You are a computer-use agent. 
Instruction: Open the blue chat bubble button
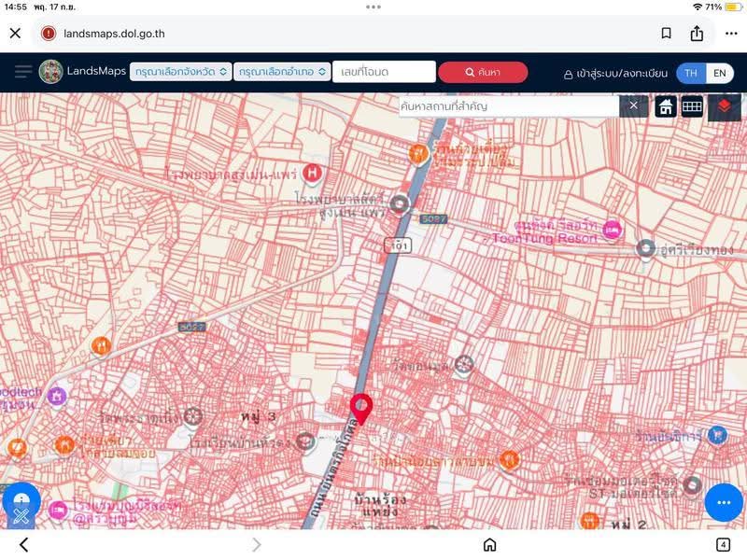click(x=723, y=502)
